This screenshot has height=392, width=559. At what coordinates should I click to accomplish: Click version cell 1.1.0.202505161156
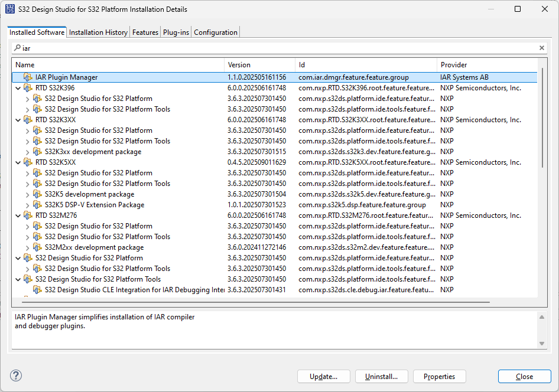[256, 77]
